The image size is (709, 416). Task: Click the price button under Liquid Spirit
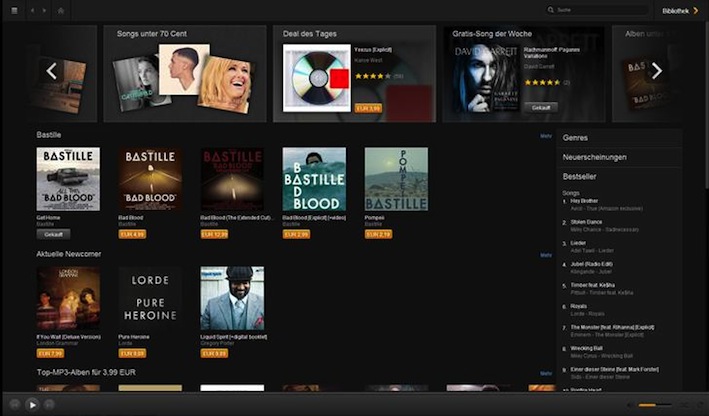click(214, 353)
